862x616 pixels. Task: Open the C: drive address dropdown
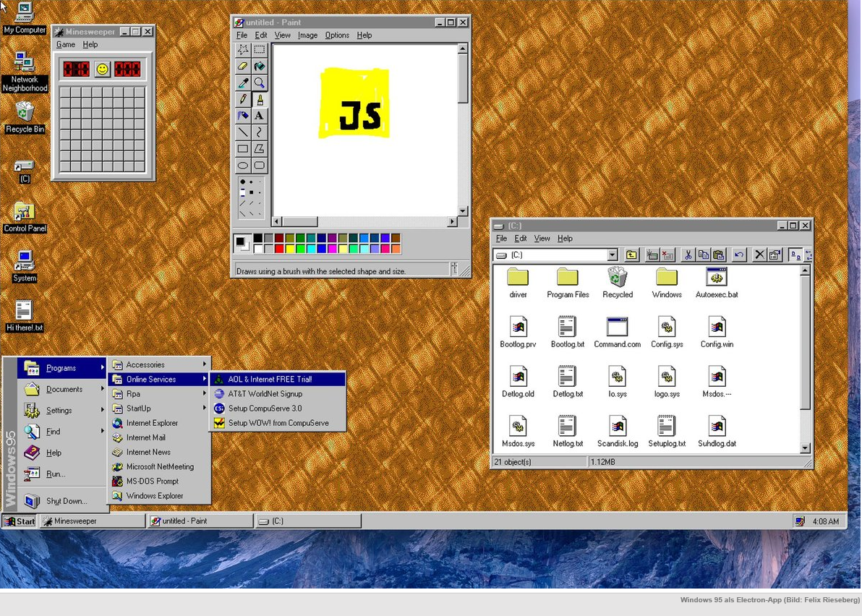coord(613,255)
